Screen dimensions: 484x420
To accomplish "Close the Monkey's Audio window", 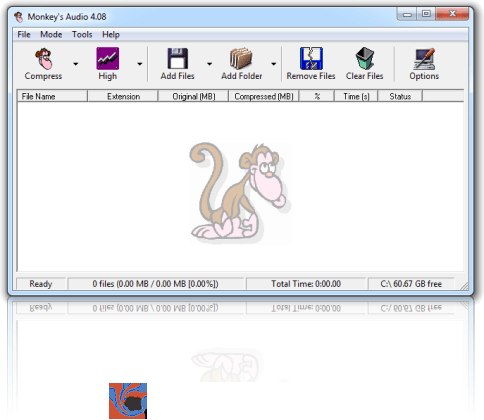I will [452, 14].
